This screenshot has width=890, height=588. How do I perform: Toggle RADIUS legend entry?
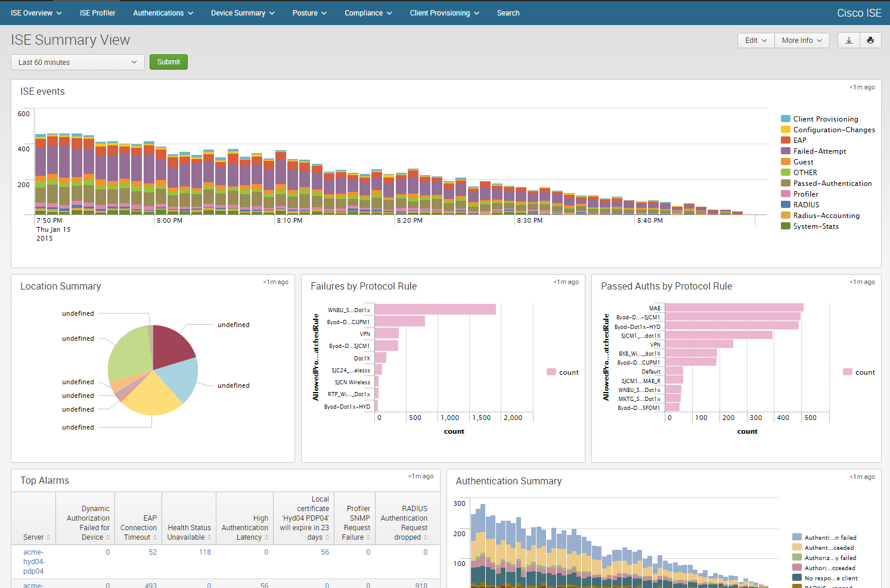[800, 205]
